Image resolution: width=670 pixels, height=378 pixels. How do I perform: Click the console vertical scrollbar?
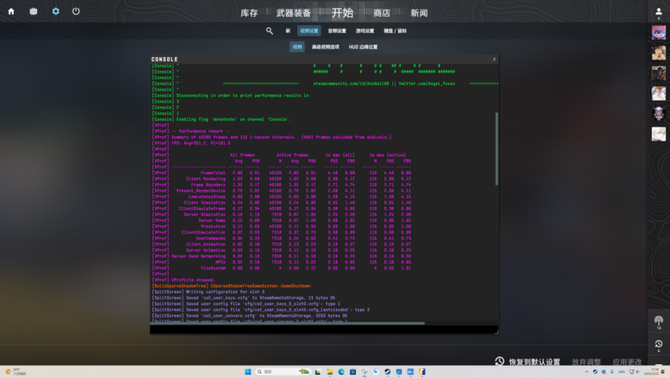pos(497,149)
